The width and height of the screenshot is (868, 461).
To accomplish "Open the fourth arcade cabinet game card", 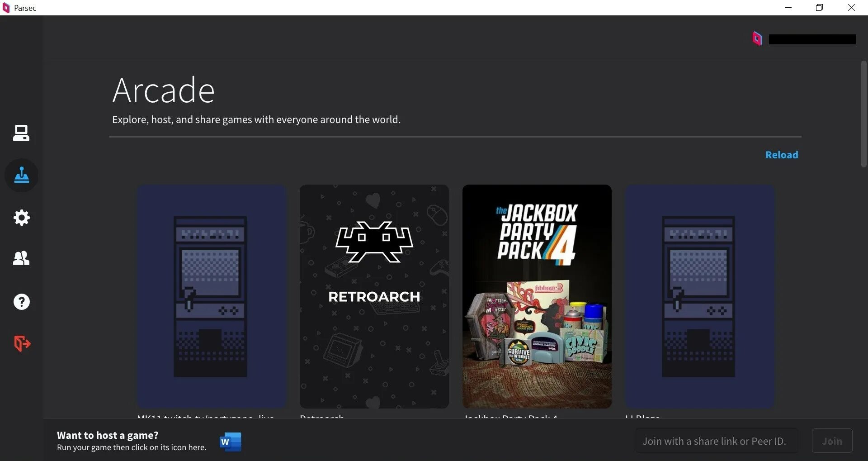I will (699, 296).
